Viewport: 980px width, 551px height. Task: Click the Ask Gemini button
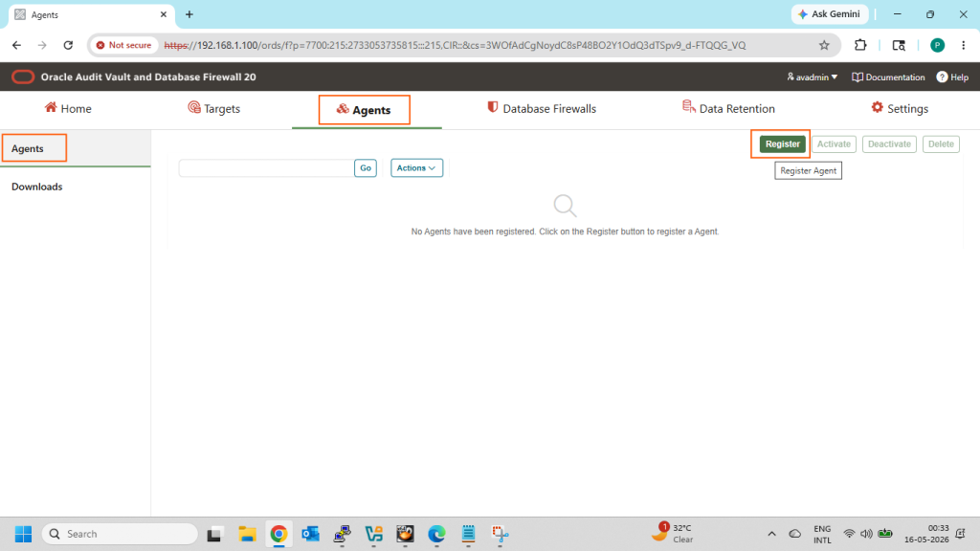pos(830,13)
